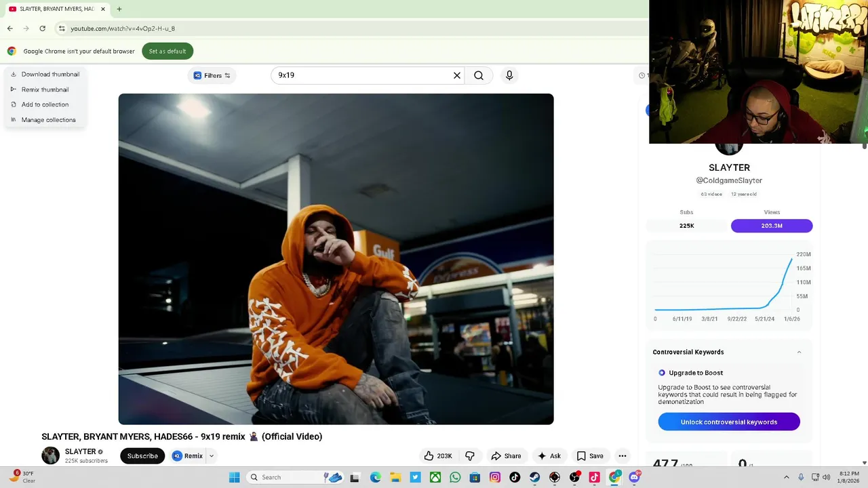Like the video with thumbs up 203K
The image size is (868, 488).
click(438, 456)
